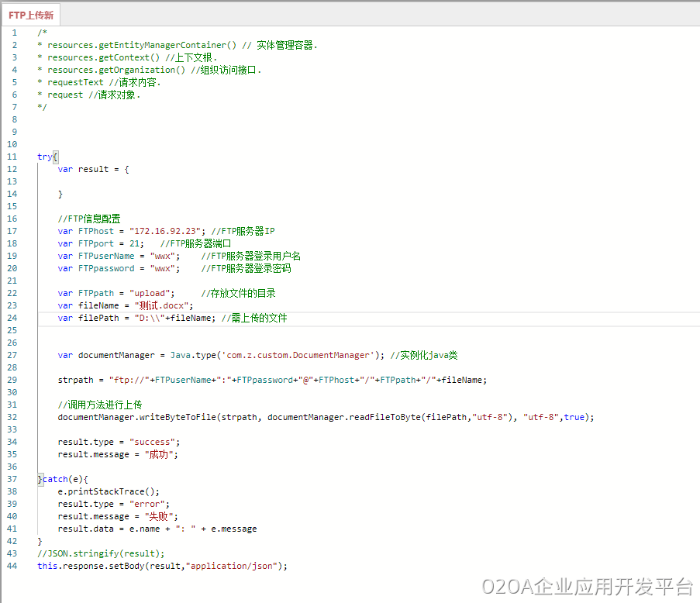Click line number 37 in the gutter
Screen dimensions: 700x603
[12, 479]
